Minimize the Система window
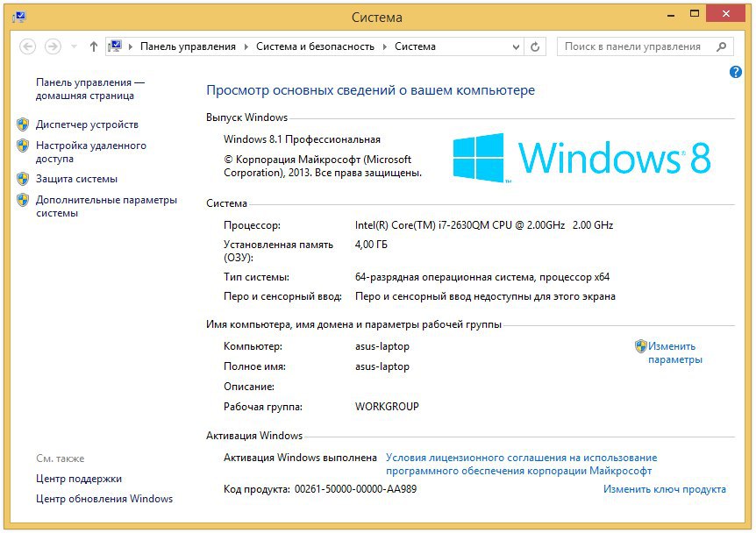Image resolution: width=756 pixels, height=533 pixels. point(671,14)
